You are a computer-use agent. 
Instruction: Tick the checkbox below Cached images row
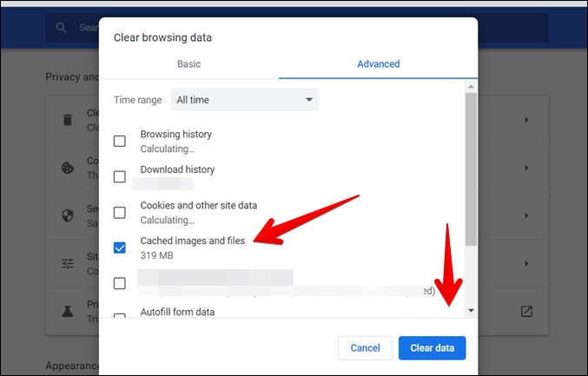pyautogui.click(x=120, y=283)
